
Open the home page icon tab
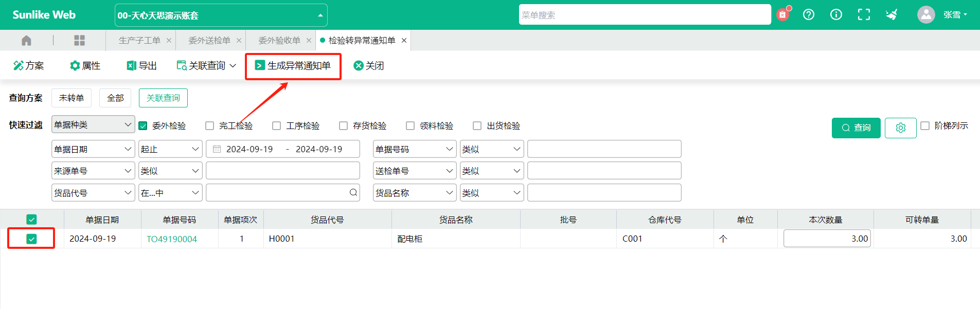click(26, 40)
